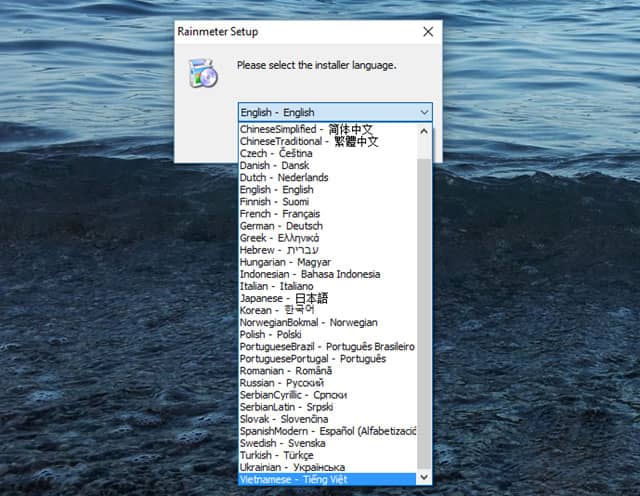Pick German - Deutsch language
The width and height of the screenshot is (640, 496).
click(x=282, y=226)
